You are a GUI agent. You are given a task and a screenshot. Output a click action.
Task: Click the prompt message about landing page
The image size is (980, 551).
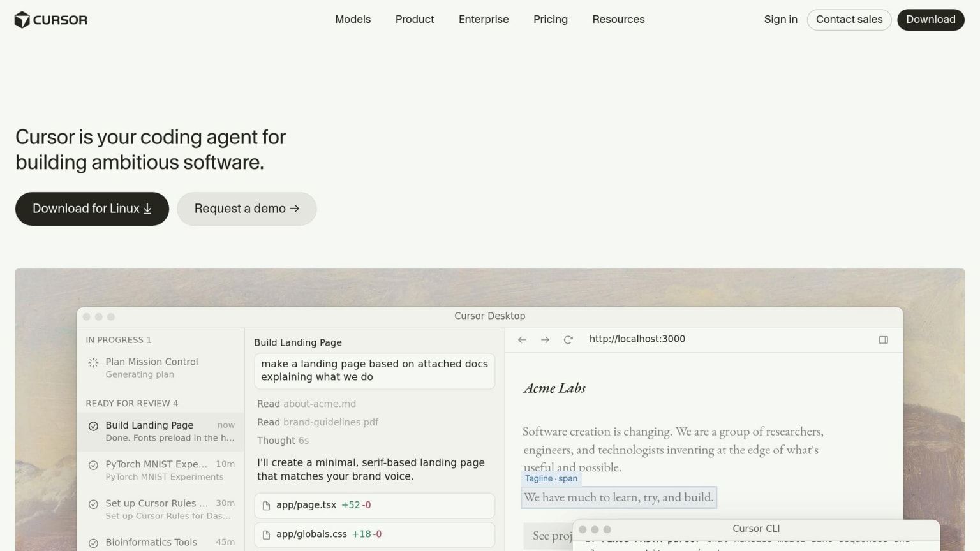[x=375, y=371]
